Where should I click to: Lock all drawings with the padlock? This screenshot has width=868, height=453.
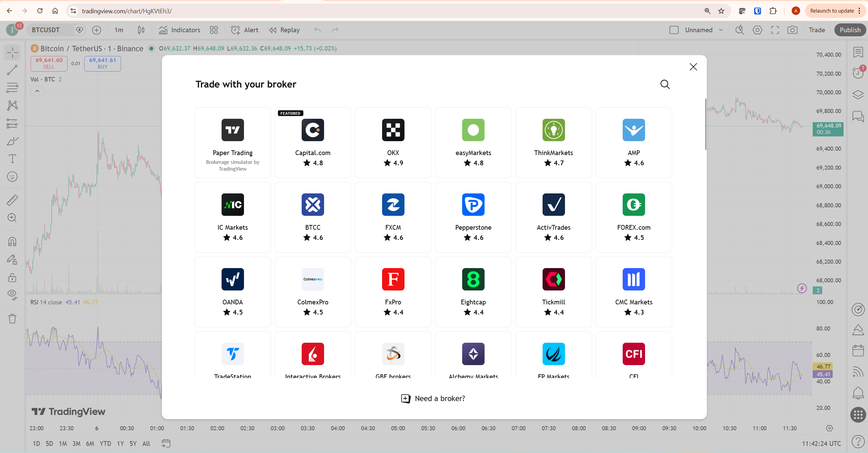coord(12,278)
